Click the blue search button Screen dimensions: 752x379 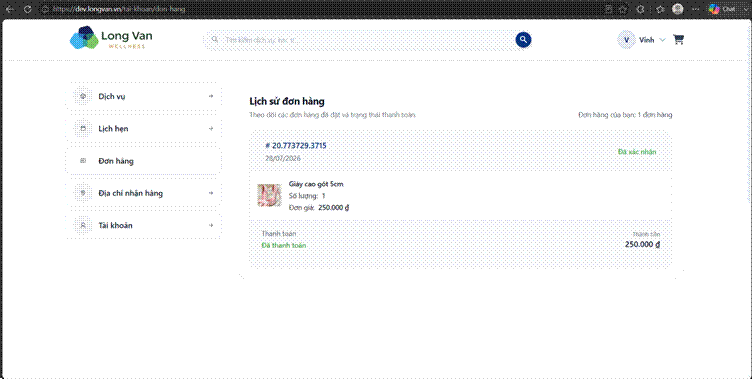tap(523, 40)
